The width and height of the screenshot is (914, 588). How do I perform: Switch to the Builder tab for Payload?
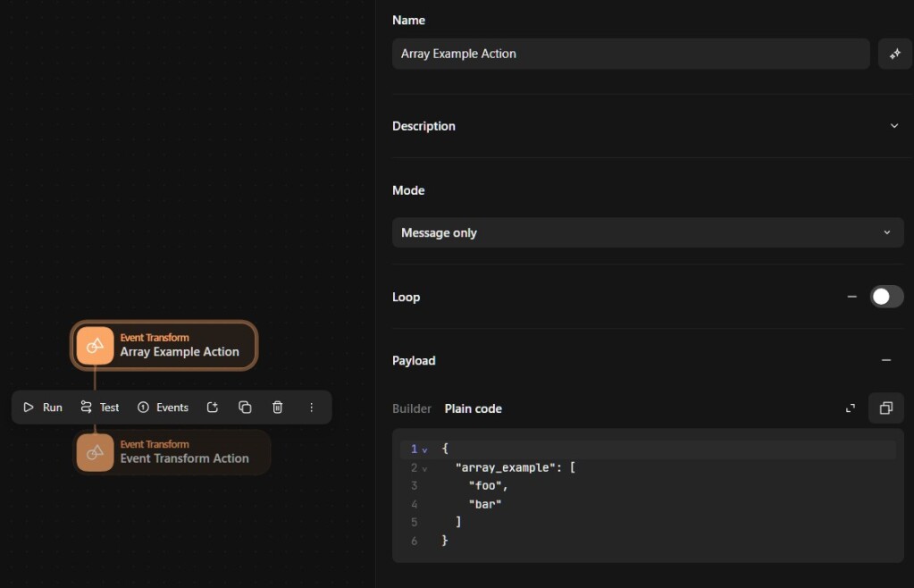(412, 408)
